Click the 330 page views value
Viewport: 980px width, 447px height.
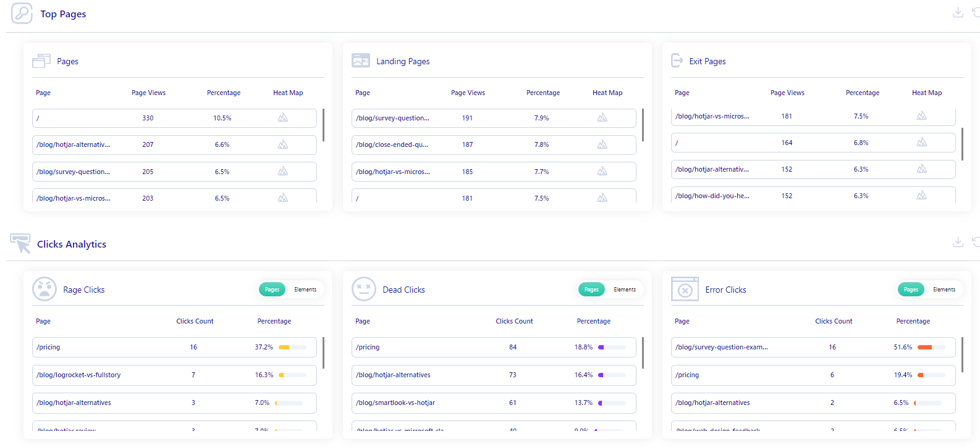148,118
